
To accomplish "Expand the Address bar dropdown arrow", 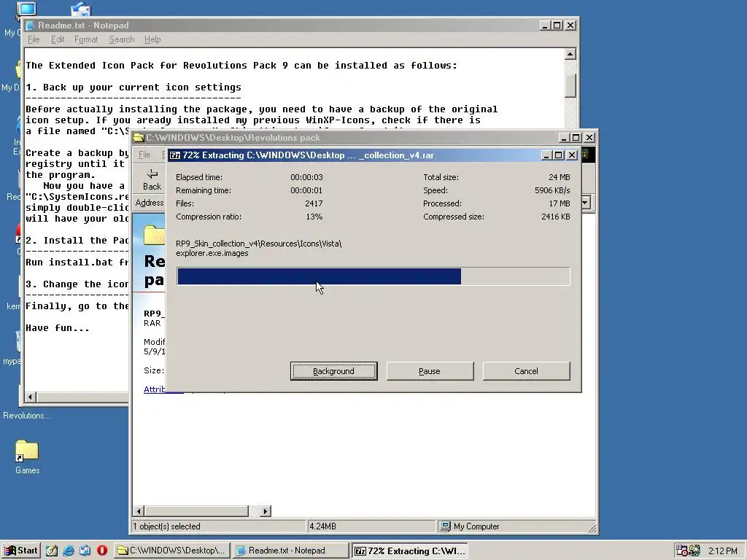I will (586, 203).
